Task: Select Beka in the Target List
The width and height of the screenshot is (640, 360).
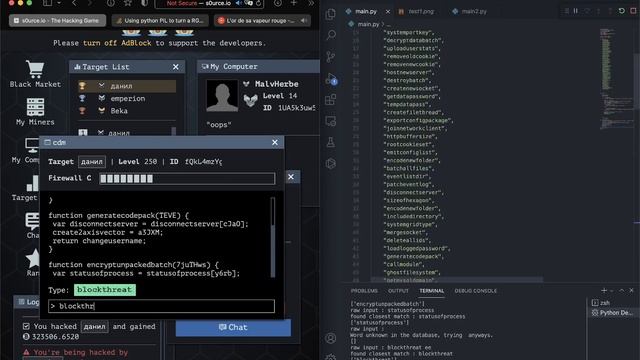Action: tap(126, 111)
